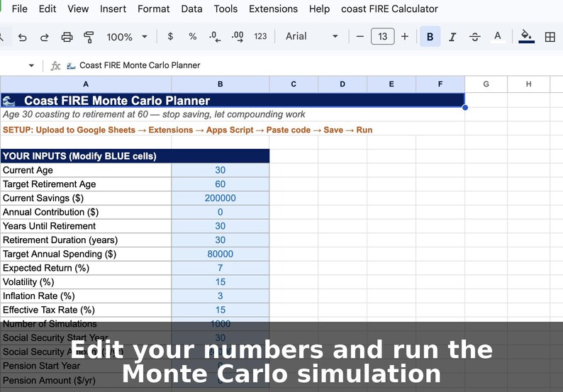Select column A header
Image resolution: width=563 pixels, height=392 pixels.
click(x=86, y=84)
